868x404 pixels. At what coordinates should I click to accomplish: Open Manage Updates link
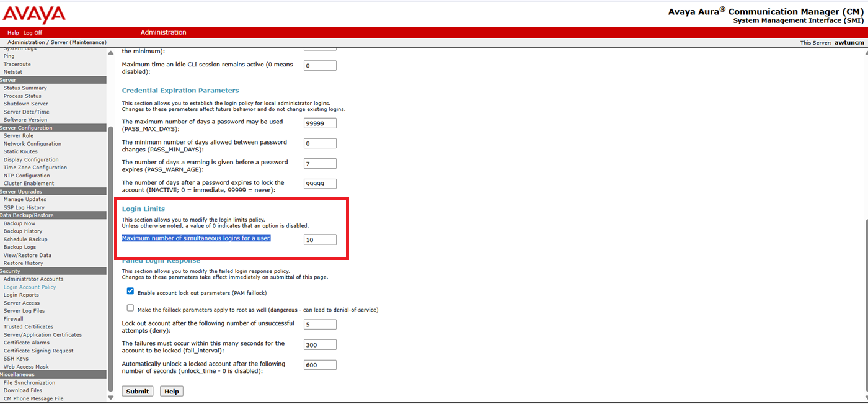pyautogui.click(x=25, y=200)
